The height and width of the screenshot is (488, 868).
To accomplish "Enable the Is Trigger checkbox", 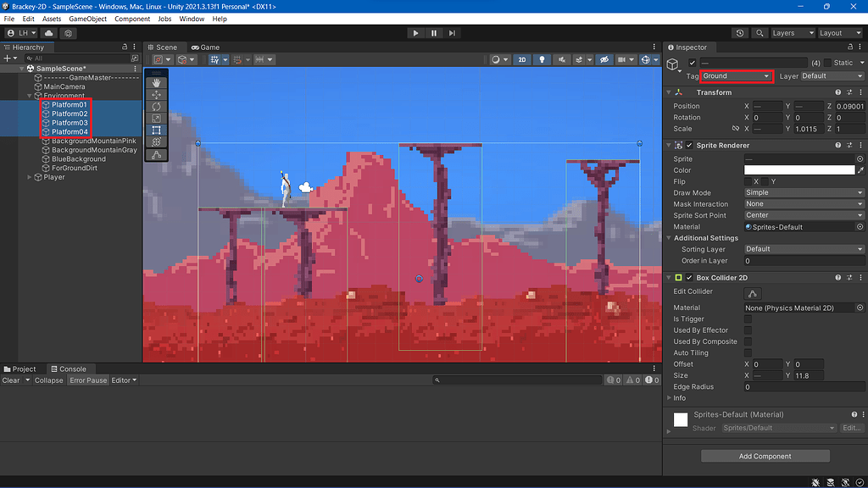I will [x=747, y=319].
